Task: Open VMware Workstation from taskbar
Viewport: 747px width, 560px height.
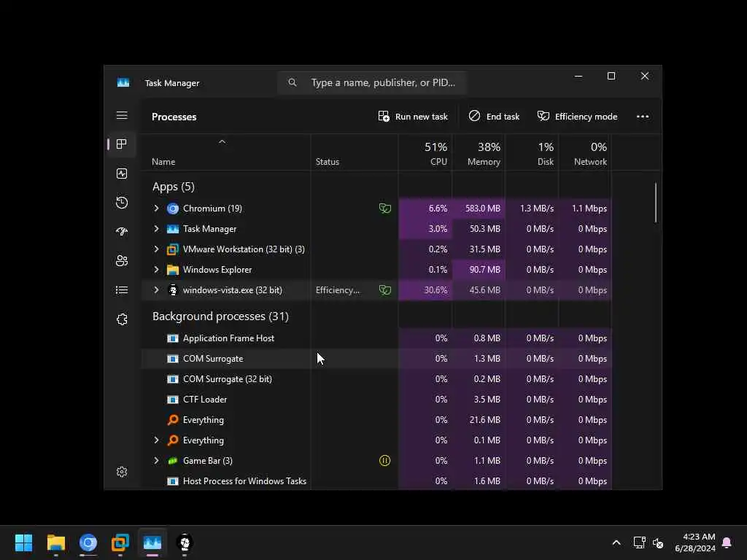Action: coord(120,542)
